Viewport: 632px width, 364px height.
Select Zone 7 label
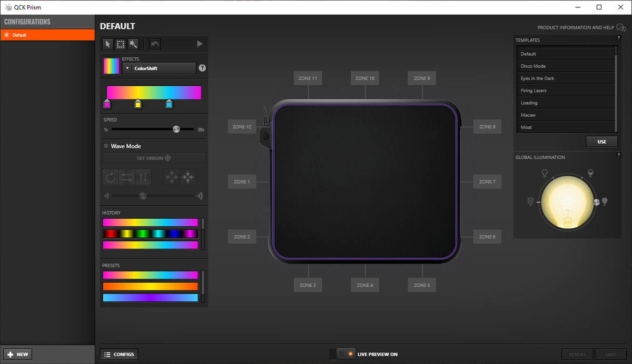tap(487, 182)
